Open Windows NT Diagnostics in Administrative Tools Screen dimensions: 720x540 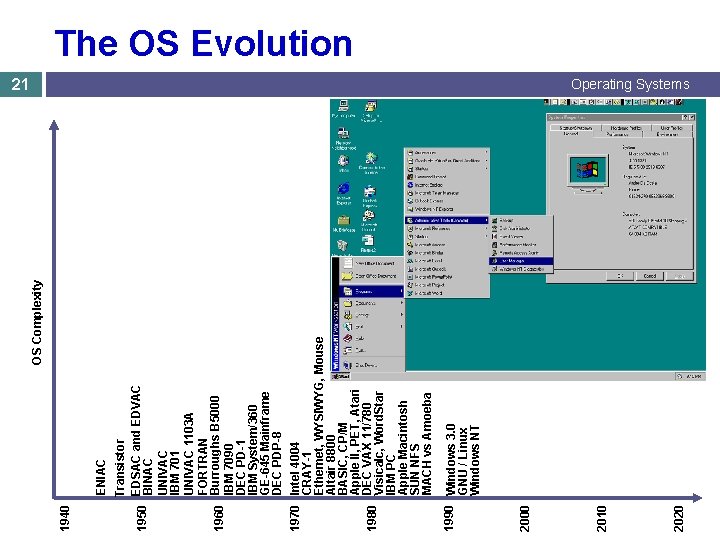click(521, 269)
